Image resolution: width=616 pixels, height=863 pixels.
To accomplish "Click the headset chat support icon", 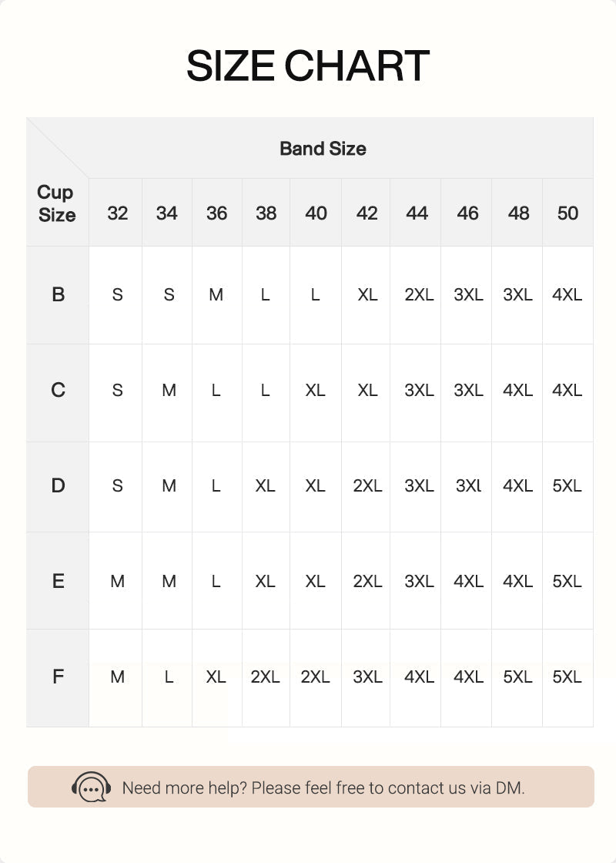I will (x=92, y=787).
